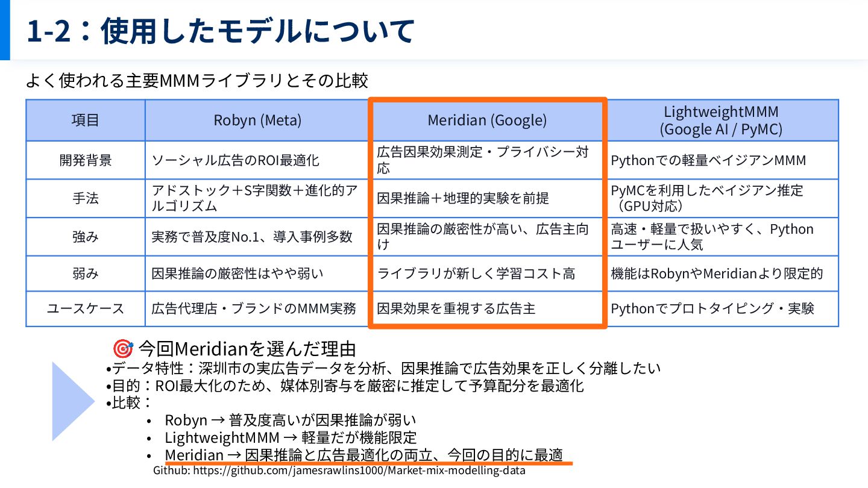This screenshot has width=868, height=488.
Task: Click cell PyMCを利用したベイジアン推定
Action: (x=722, y=198)
